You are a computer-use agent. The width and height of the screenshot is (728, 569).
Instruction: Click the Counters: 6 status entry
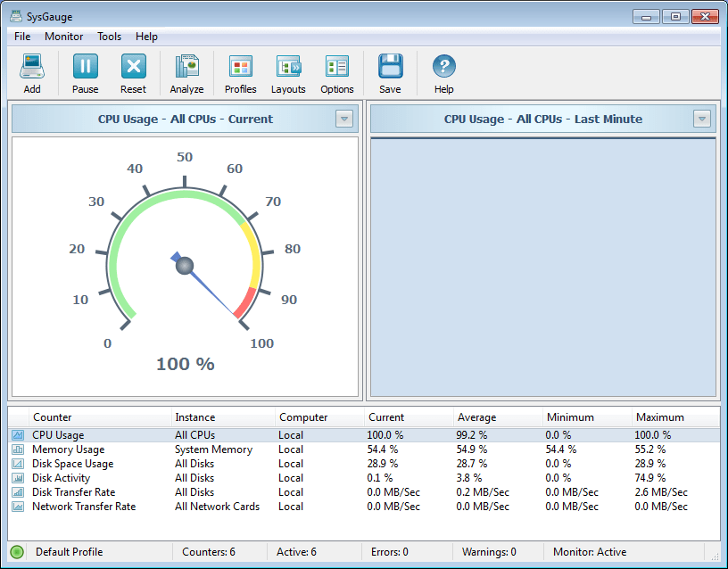click(209, 552)
